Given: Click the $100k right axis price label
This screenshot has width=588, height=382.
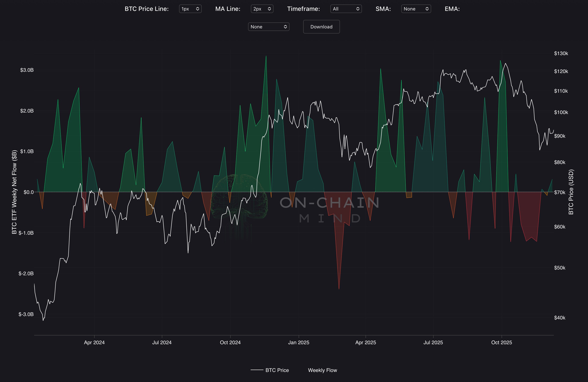Looking at the screenshot, I should click(x=561, y=112).
